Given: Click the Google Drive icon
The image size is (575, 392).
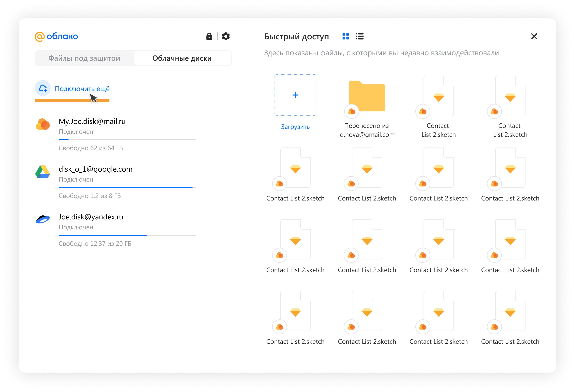Looking at the screenshot, I should 43,172.
